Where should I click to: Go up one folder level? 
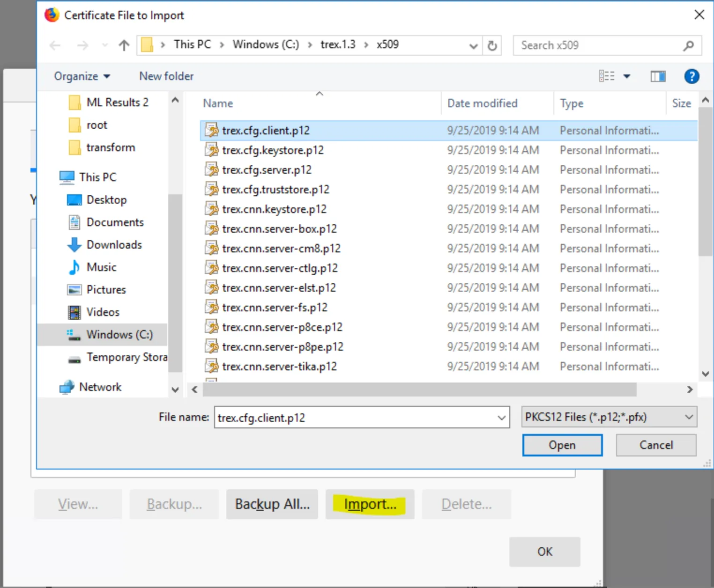pos(124,45)
